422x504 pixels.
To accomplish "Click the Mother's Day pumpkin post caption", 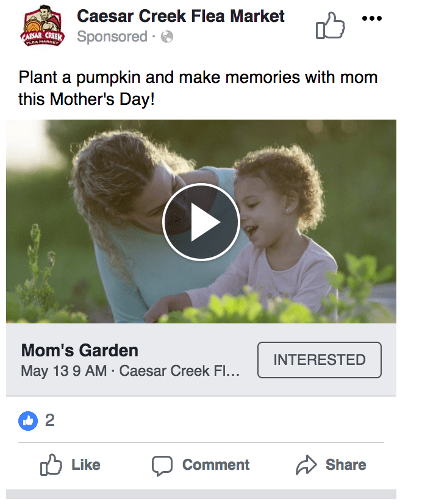I will [x=198, y=88].
